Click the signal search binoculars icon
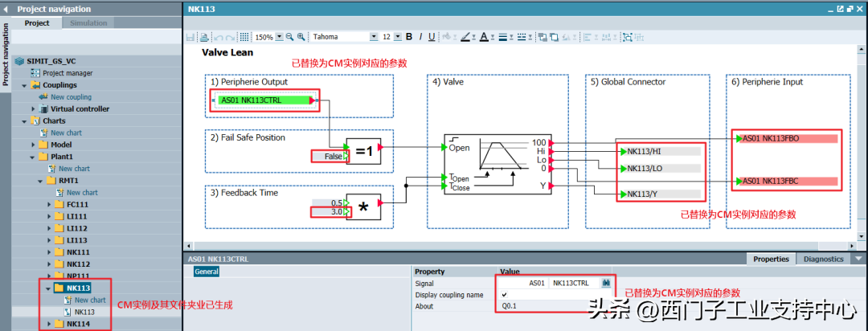Image resolution: width=868 pixels, height=331 pixels. point(607,284)
